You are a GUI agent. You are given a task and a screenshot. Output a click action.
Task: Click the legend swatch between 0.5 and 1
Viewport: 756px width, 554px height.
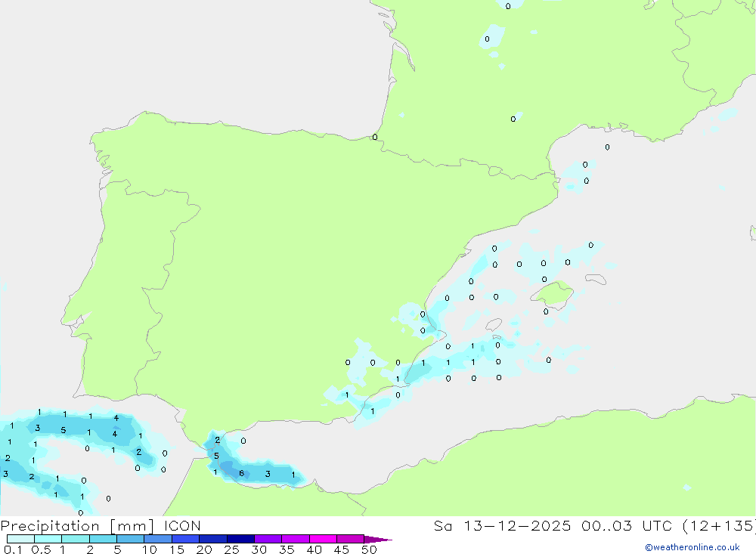48,539
